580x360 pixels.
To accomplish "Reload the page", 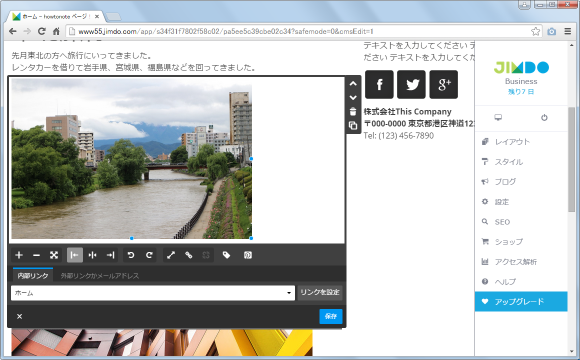I will click(42, 31).
